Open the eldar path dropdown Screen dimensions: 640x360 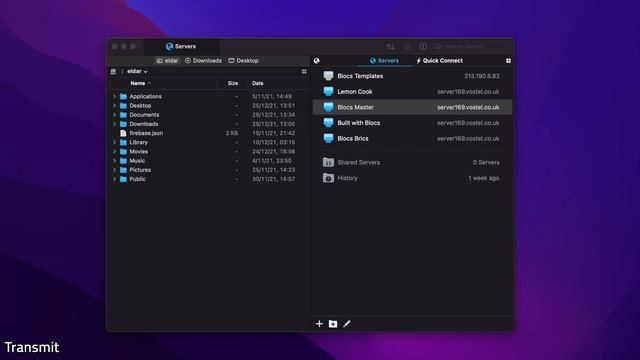coord(138,71)
